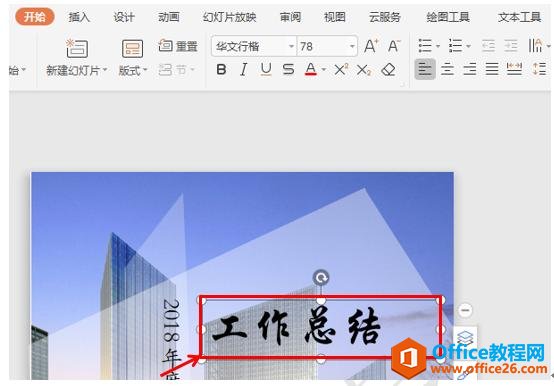
Task: Toggle strikethrough formatting
Action: click(288, 70)
